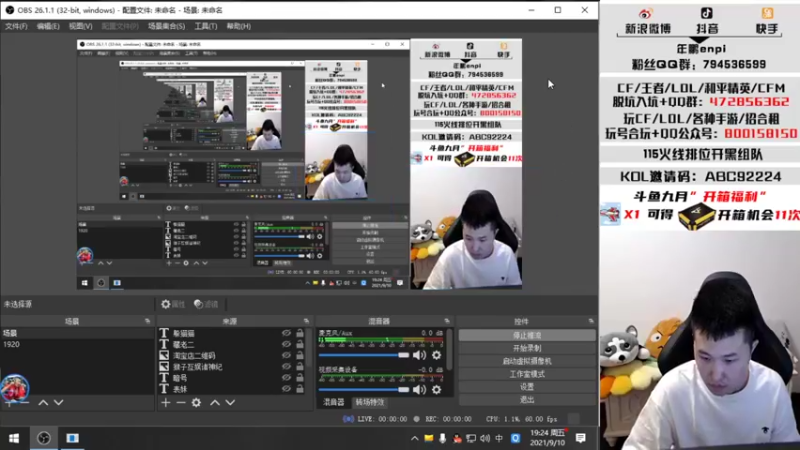Open the 文件(F) menu
Viewport: 800px width, 450px height.
click(x=16, y=26)
